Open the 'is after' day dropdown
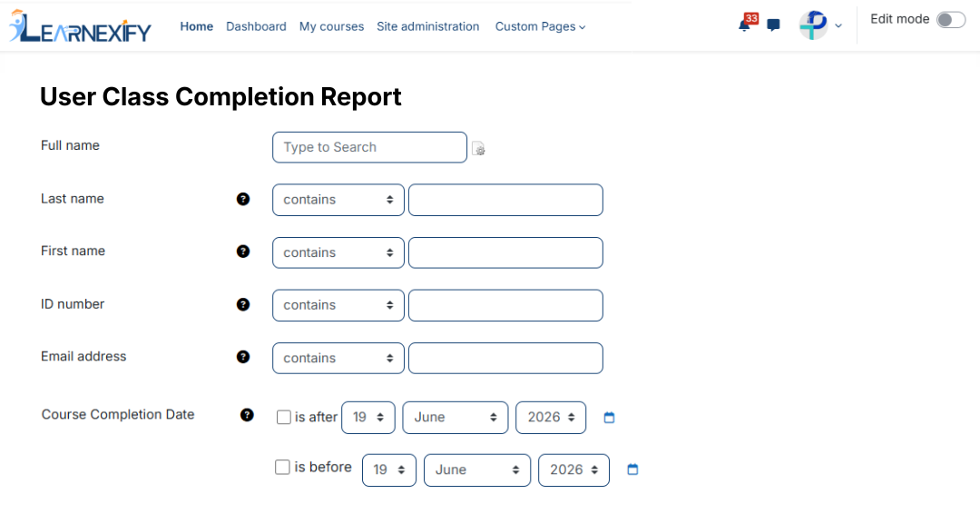 (368, 418)
